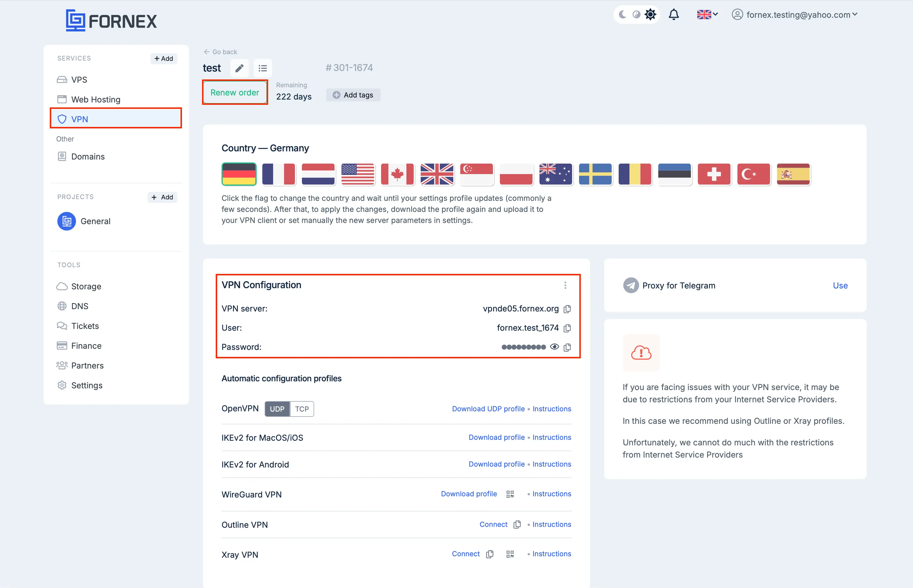The width and height of the screenshot is (913, 588).
Task: Show WireGuard QR code
Action: pos(510,494)
